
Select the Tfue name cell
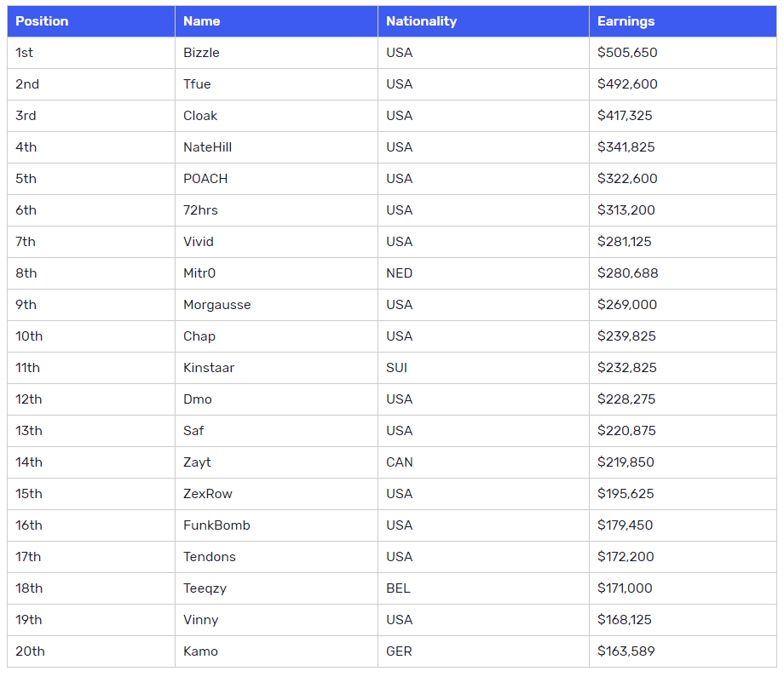pyautogui.click(x=276, y=84)
